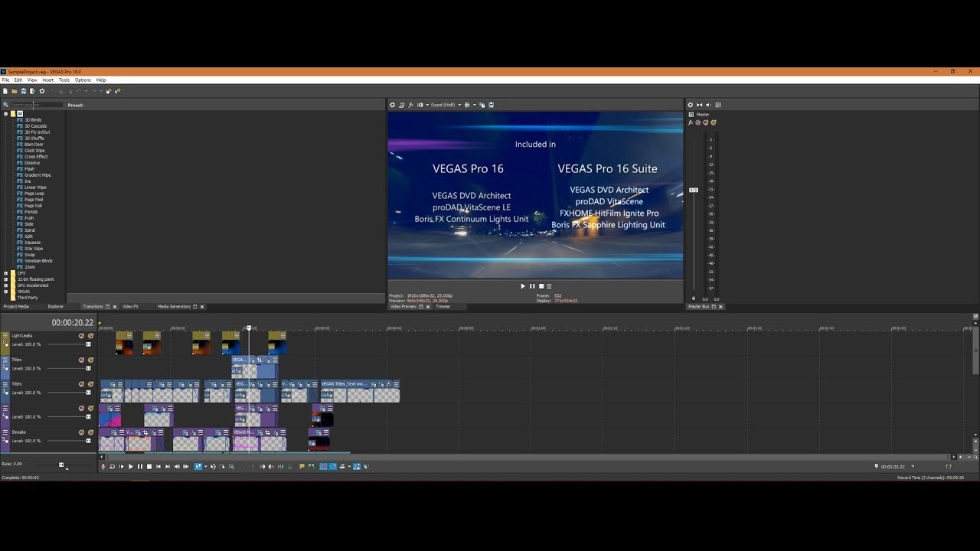Save the project using the disk icon
Viewport: 980px width, 551px height.
point(23,91)
